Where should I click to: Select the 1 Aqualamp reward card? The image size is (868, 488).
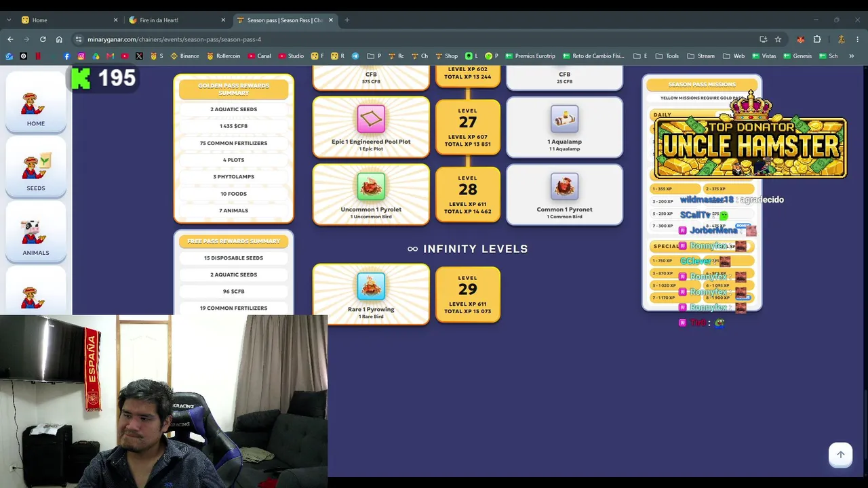click(x=564, y=127)
